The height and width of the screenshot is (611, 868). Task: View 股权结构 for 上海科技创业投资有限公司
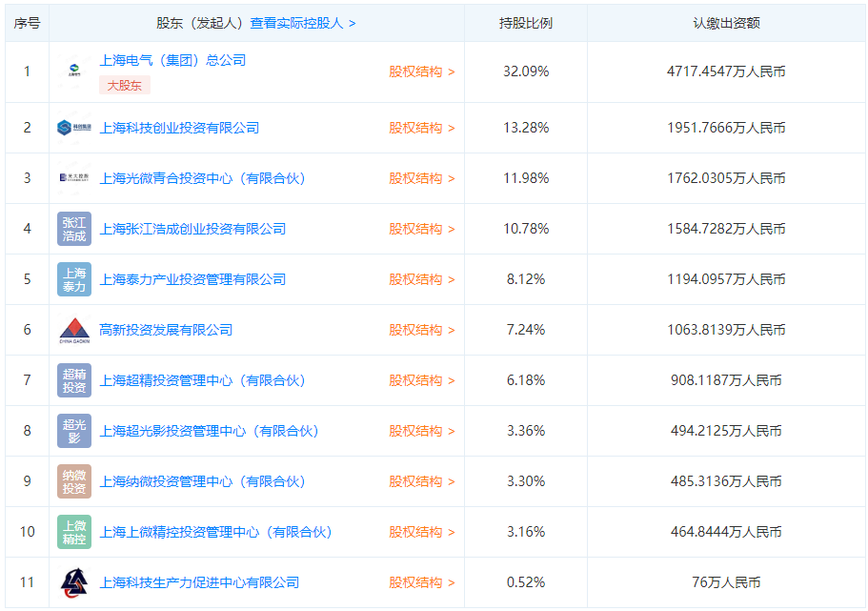click(422, 128)
